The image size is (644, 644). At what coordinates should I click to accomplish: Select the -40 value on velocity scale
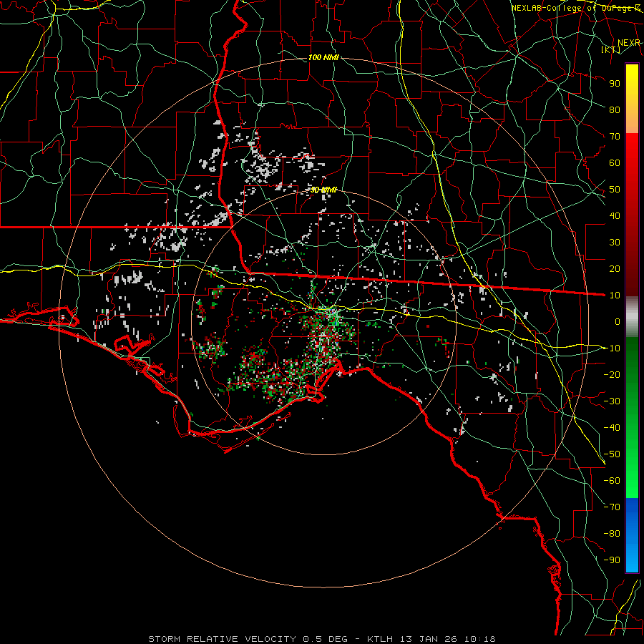point(612,428)
